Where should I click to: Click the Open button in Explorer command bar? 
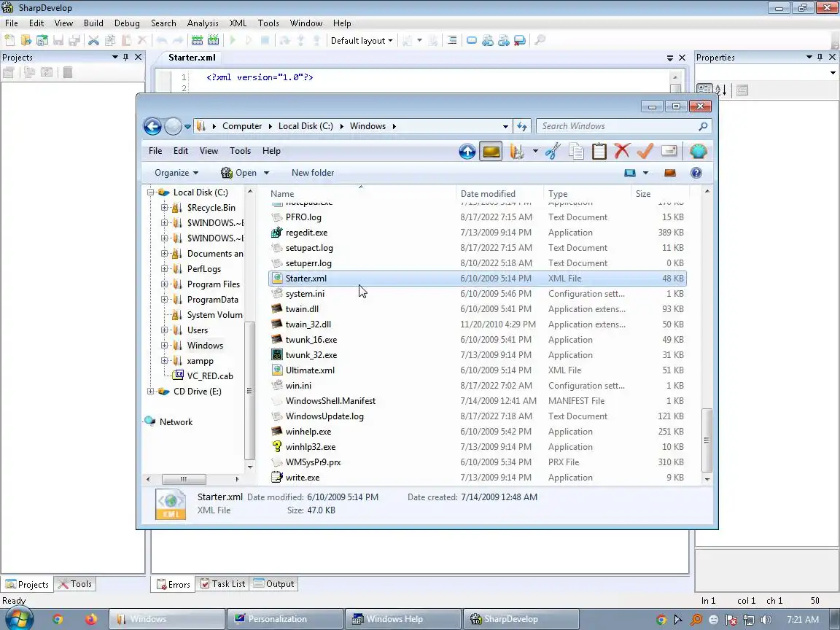click(239, 173)
